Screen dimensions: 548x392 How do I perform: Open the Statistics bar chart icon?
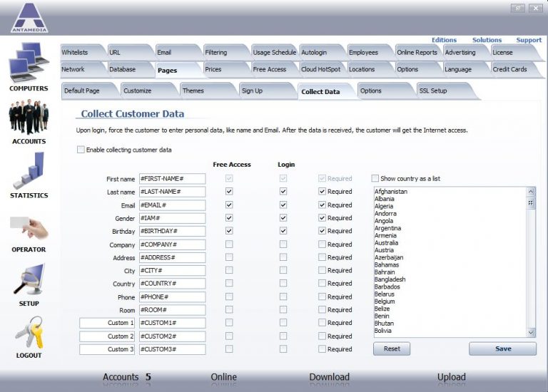(29, 170)
